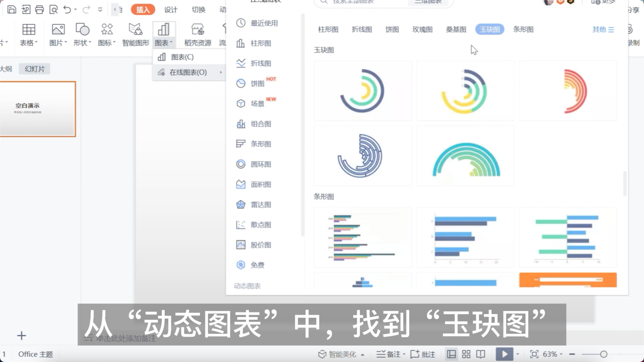
Task: Open the 63% zoom level dropdown
Action: click(x=553, y=354)
